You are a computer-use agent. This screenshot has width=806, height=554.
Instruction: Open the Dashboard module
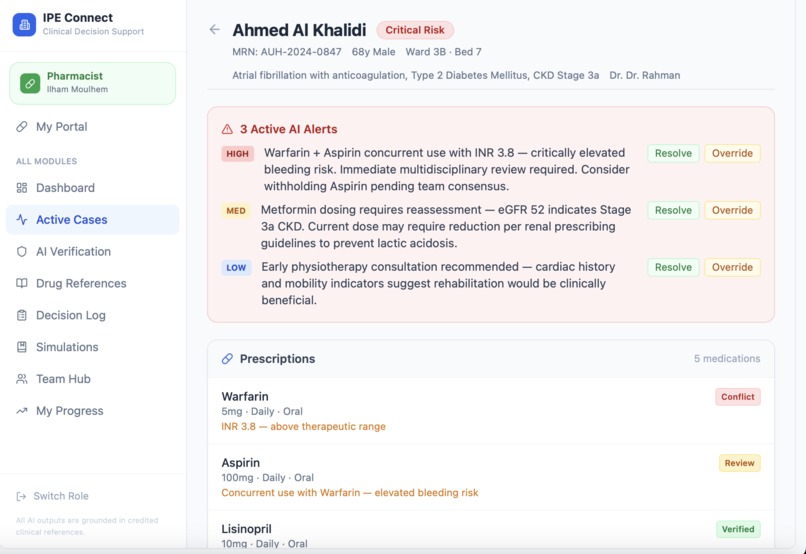point(93,188)
